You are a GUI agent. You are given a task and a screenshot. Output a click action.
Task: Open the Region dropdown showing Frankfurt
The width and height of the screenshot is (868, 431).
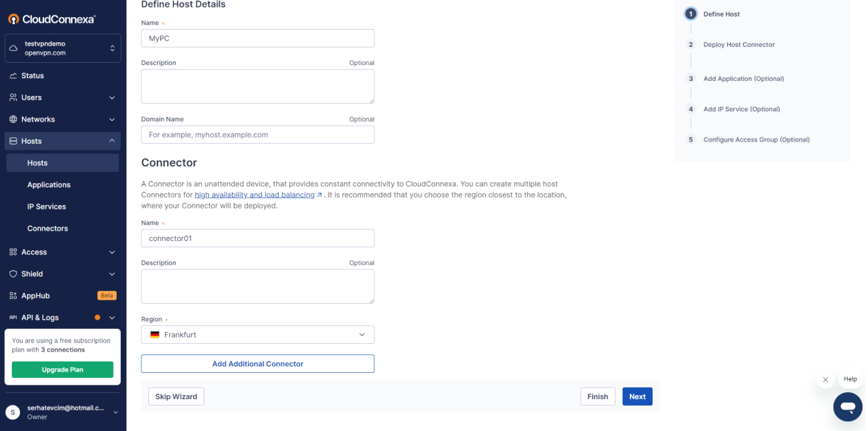[257, 335]
